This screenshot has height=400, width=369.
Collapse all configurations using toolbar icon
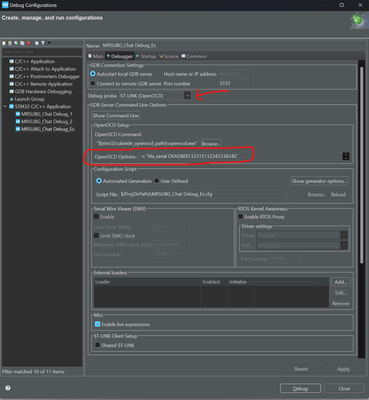coord(37,43)
